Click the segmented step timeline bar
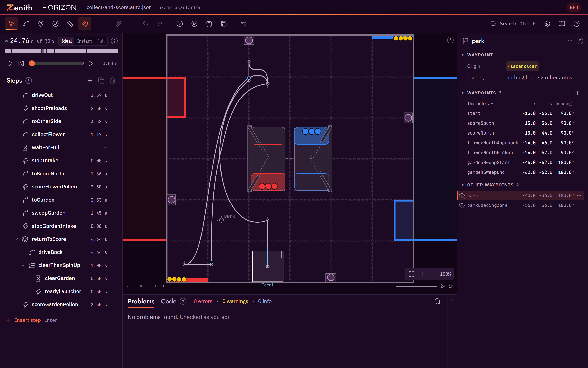Image resolution: width=588 pixels, height=368 pixels. pyautogui.click(x=61, y=51)
